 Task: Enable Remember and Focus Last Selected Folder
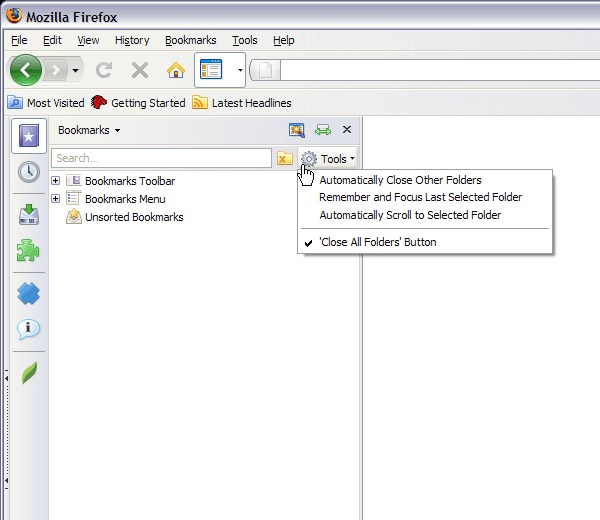click(425, 197)
